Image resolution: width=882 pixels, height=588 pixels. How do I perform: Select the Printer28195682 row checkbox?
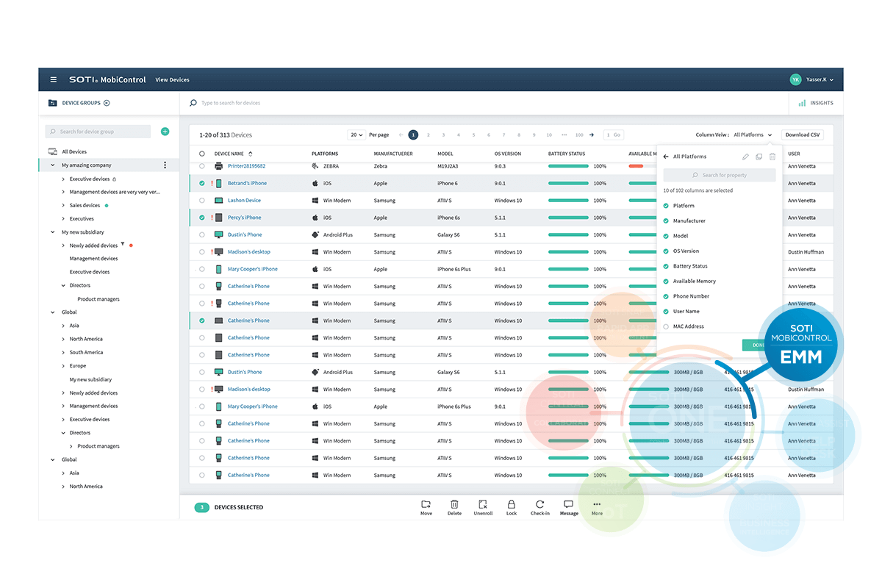[x=202, y=166]
